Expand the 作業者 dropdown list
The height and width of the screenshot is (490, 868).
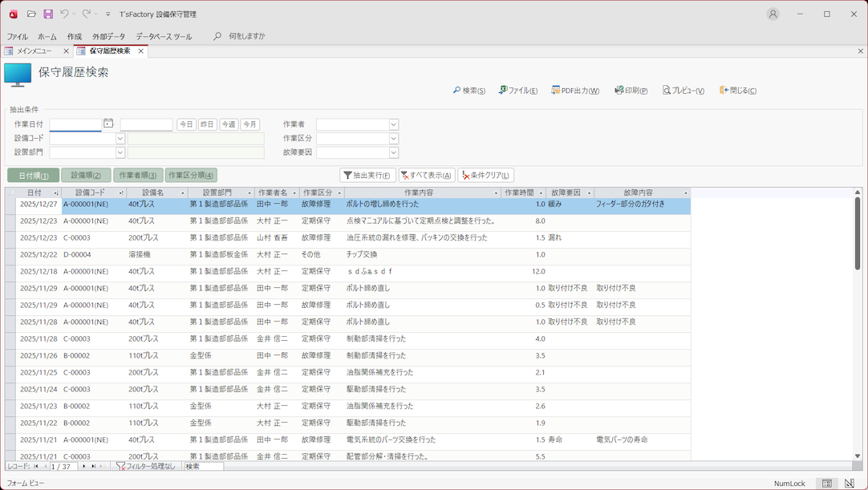click(393, 125)
